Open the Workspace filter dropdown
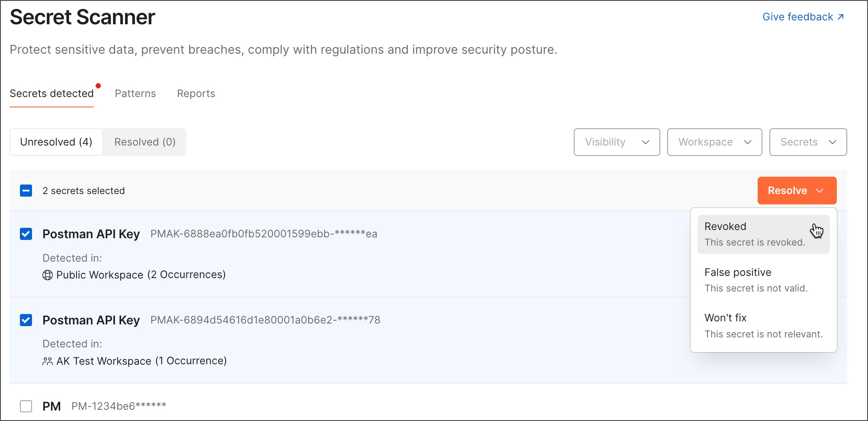Screen dimensions: 868x421 [x=714, y=142]
